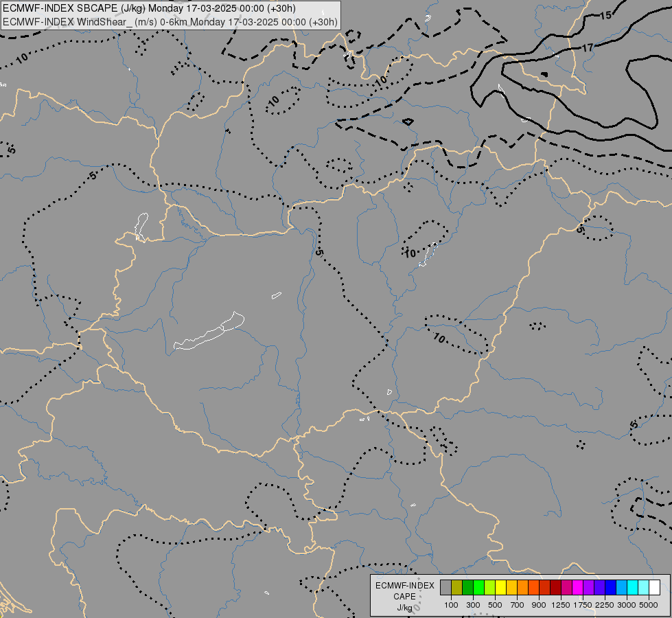The height and width of the screenshot is (618, 672).
Task: Pick the lime yellow-green legend swatch
Action: click(490, 587)
